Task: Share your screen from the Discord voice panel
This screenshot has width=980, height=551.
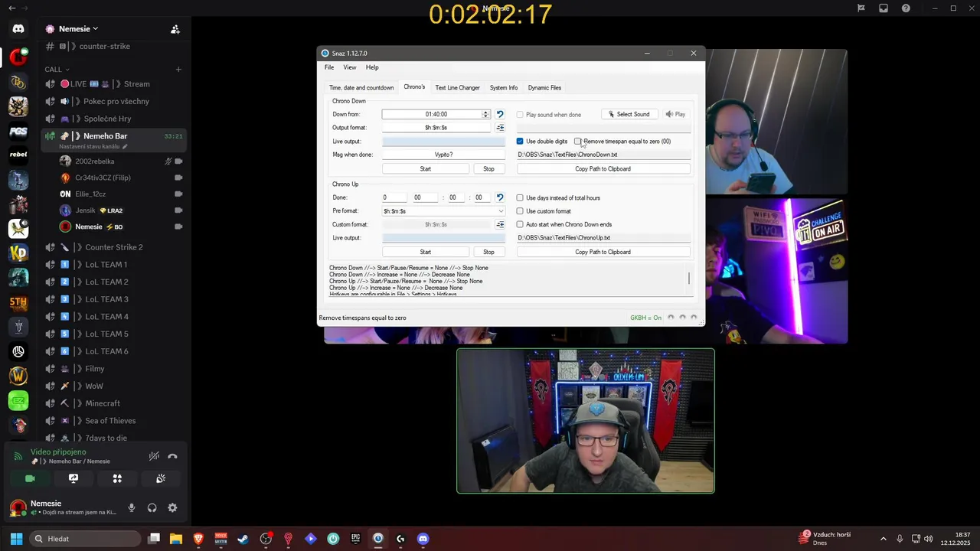Action: click(73, 478)
